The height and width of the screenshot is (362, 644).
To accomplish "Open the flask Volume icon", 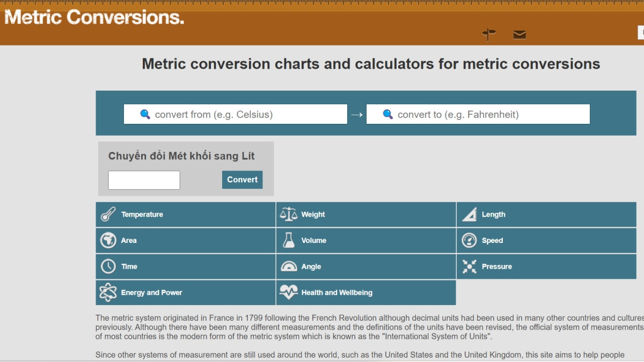I will [288, 240].
